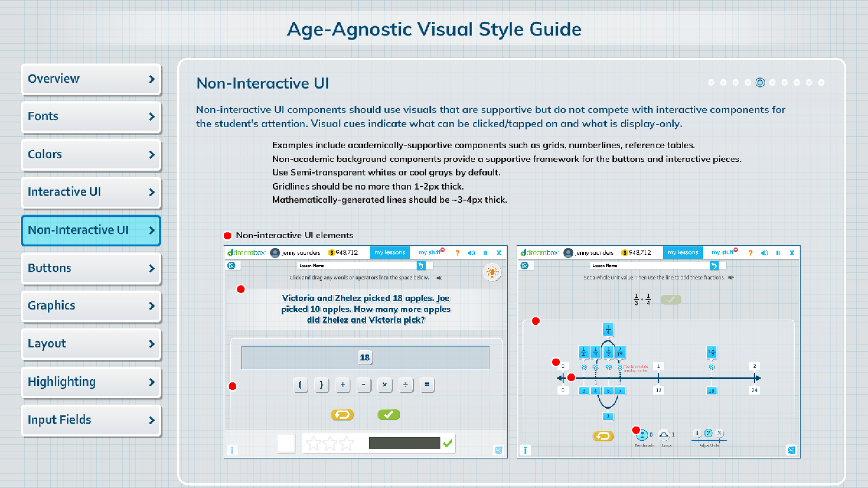The width and height of the screenshot is (868, 488).
Task: Open the Interactive UI section
Action: 91,192
